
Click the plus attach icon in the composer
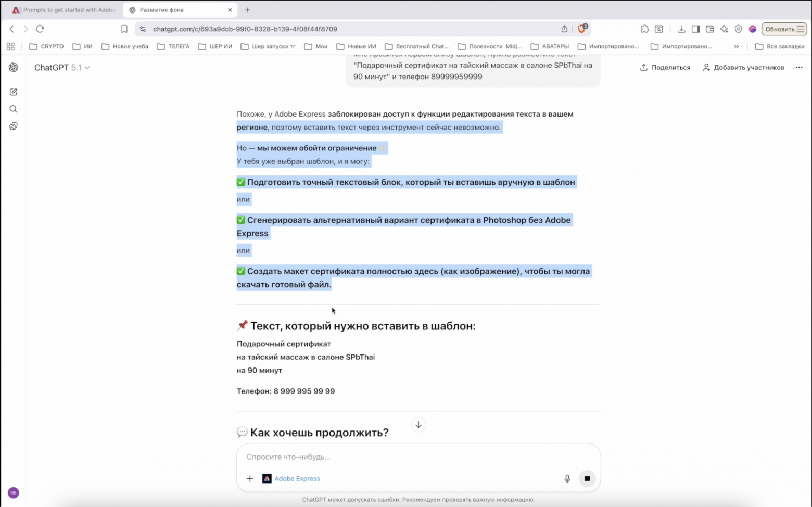pos(250,478)
